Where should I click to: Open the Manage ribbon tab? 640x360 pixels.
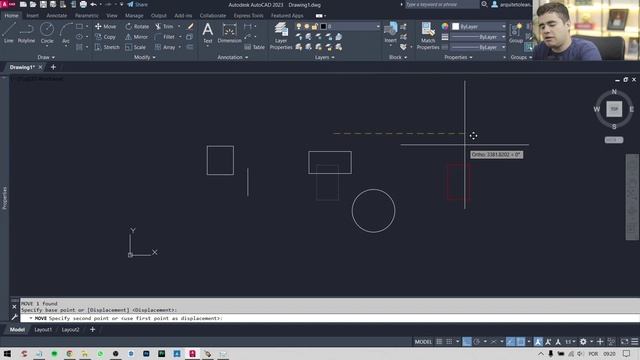[x=134, y=16]
